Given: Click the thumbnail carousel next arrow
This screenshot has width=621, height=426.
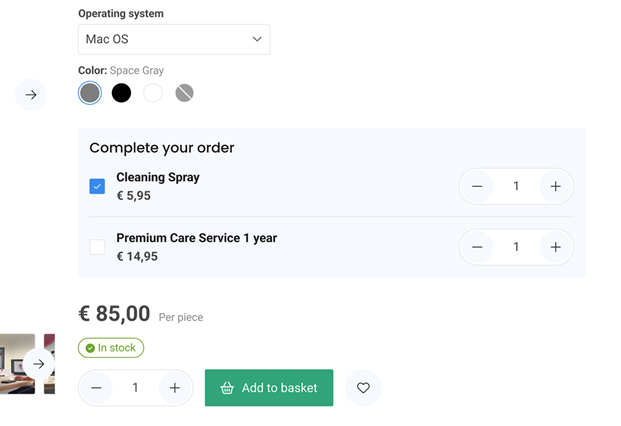Looking at the screenshot, I should [x=38, y=364].
